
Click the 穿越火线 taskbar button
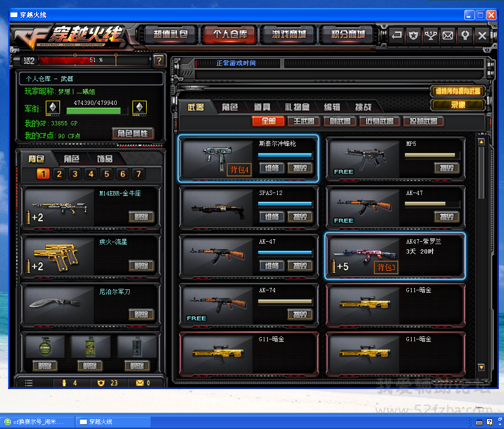click(113, 421)
